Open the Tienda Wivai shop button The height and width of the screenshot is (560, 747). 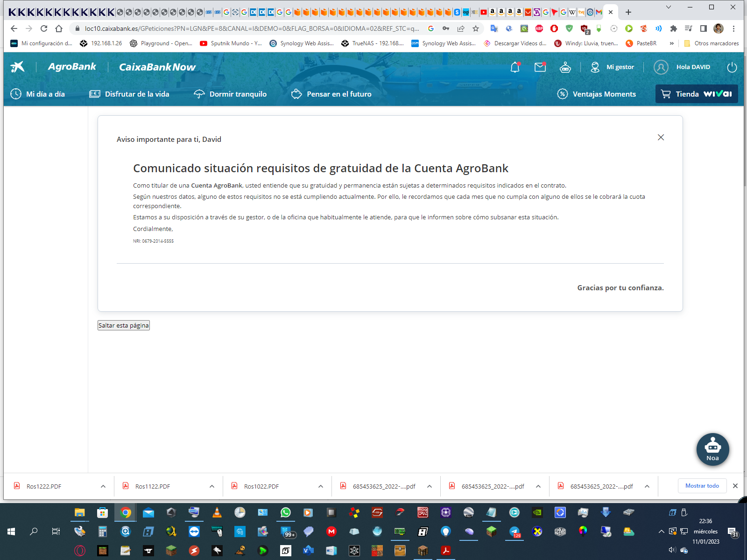[697, 94]
